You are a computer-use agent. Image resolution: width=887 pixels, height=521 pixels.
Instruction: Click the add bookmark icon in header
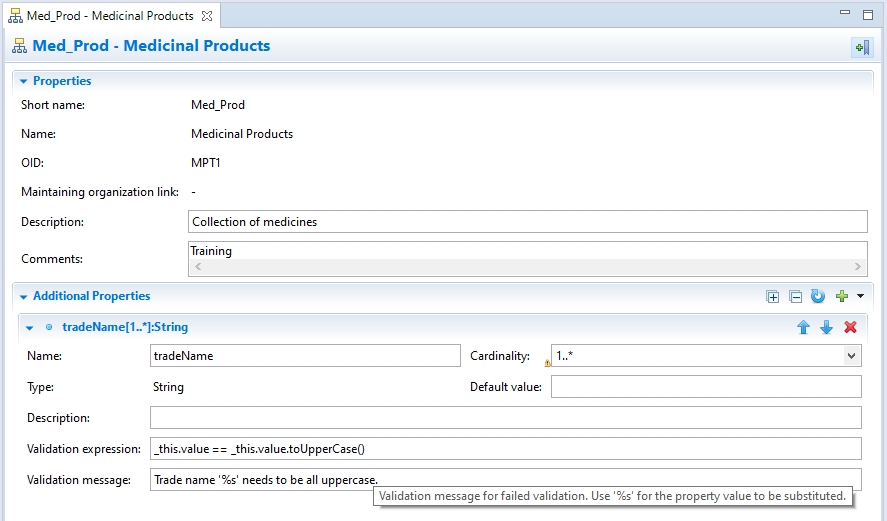(860, 47)
